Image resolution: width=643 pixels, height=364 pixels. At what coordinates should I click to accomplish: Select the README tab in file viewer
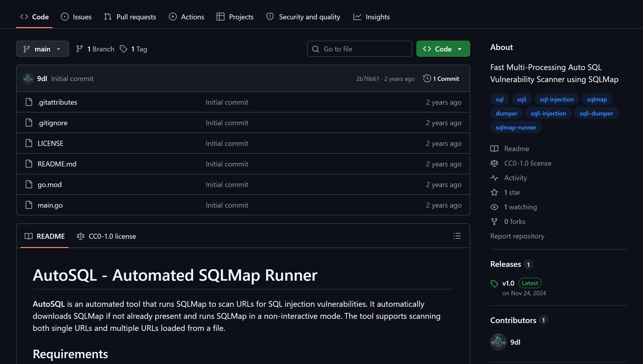coord(44,236)
